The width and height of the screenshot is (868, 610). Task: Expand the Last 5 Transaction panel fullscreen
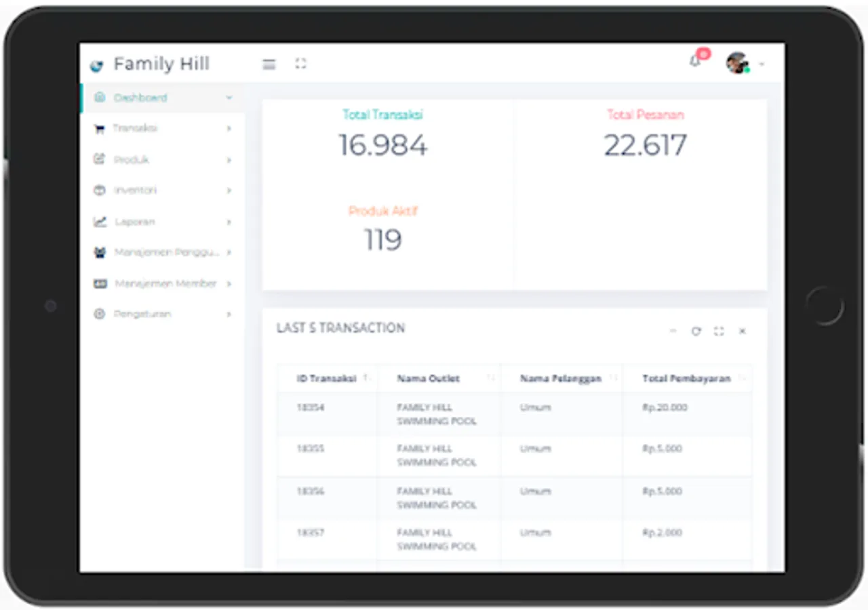coord(719,331)
